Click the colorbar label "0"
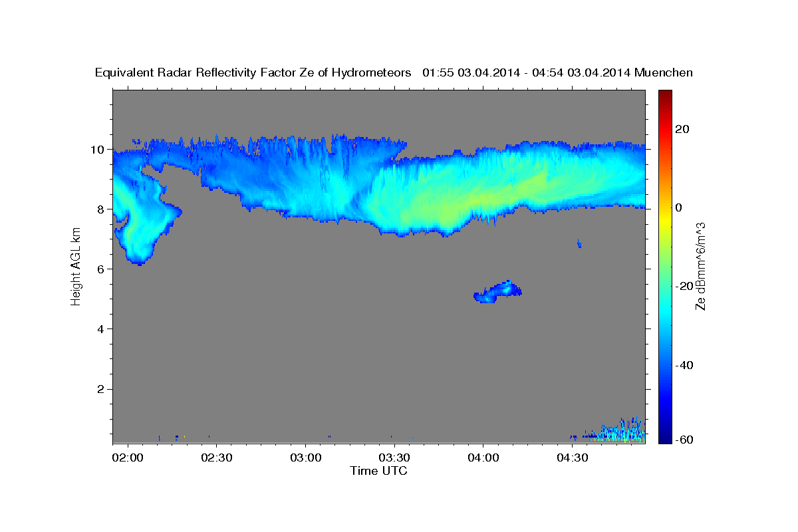 (679, 207)
